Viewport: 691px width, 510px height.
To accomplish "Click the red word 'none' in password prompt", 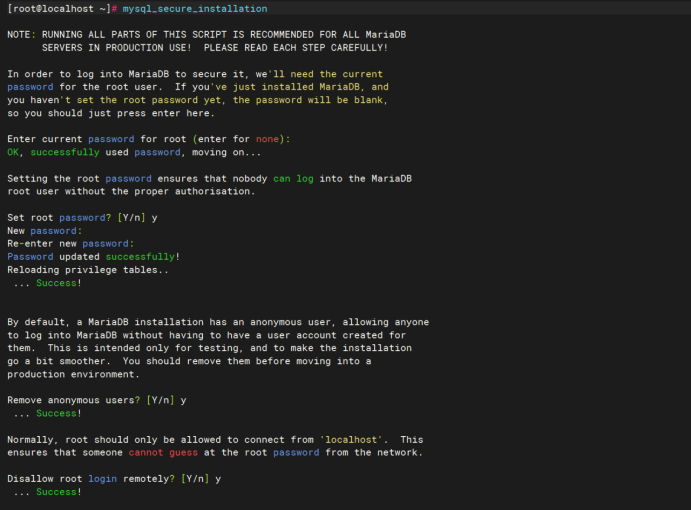I will click(267, 139).
